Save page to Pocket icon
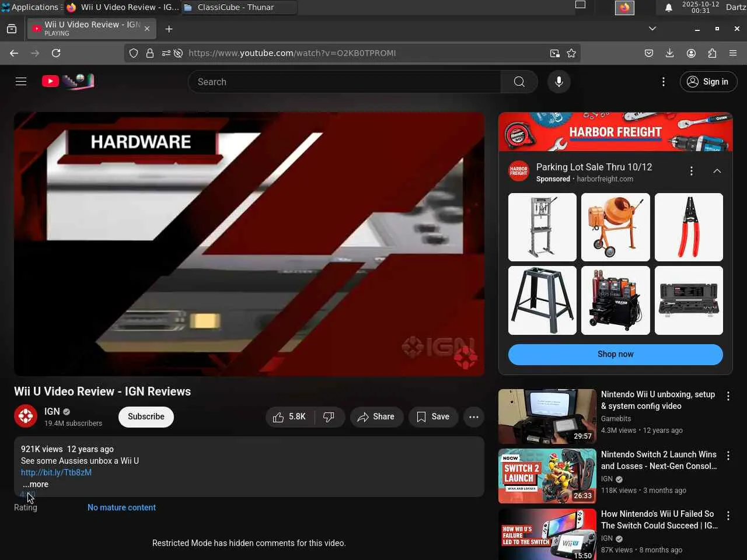The image size is (747, 560). click(x=649, y=53)
